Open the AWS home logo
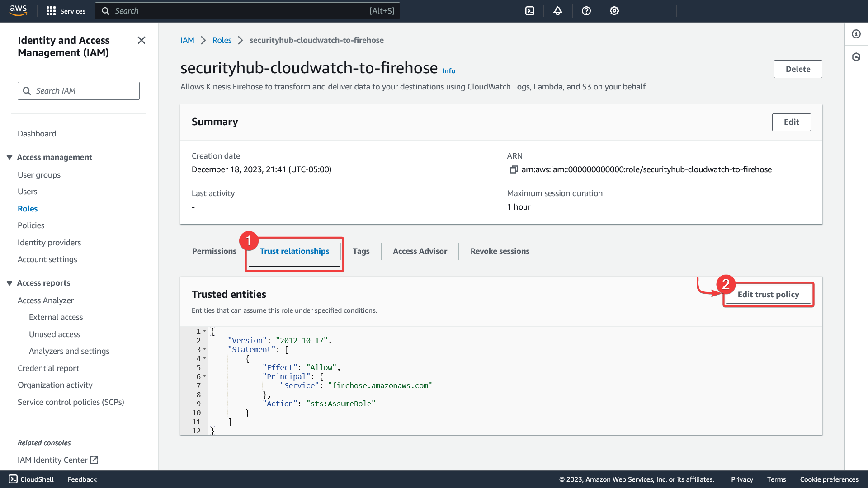The height and width of the screenshot is (488, 868). 18,10
